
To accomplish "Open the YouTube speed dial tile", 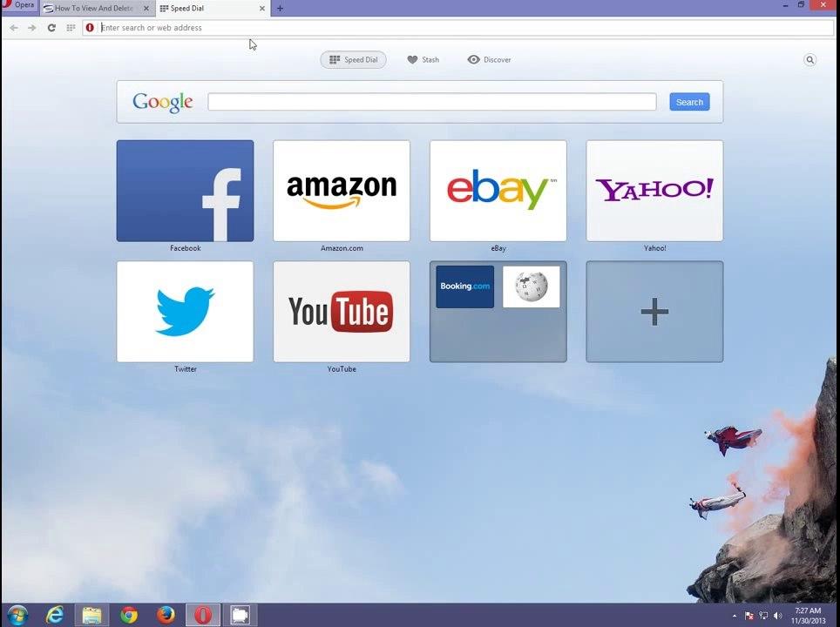I will (x=342, y=312).
